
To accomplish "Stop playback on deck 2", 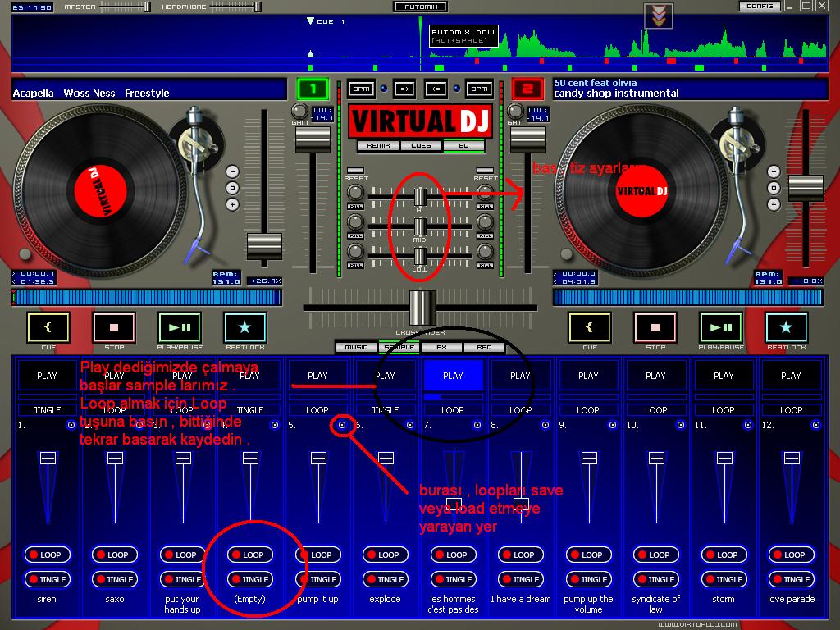I will (655, 327).
